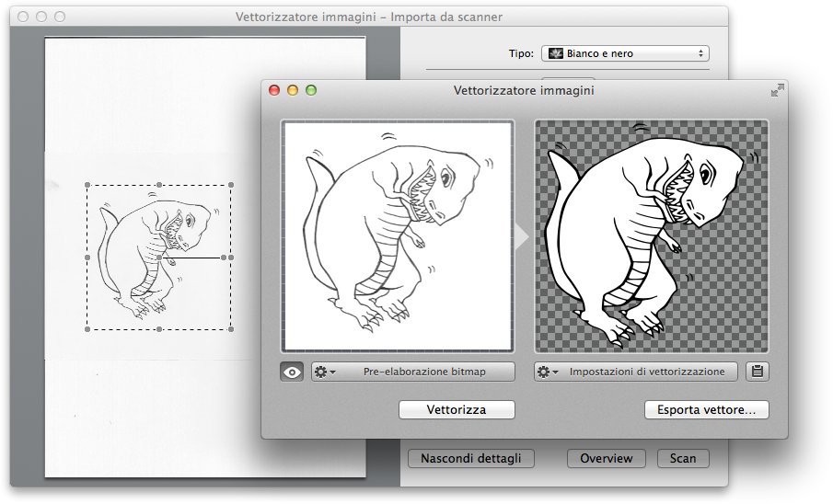Close the Vettorizzatore immagini front window
The width and height of the screenshot is (833, 504).
[x=274, y=90]
